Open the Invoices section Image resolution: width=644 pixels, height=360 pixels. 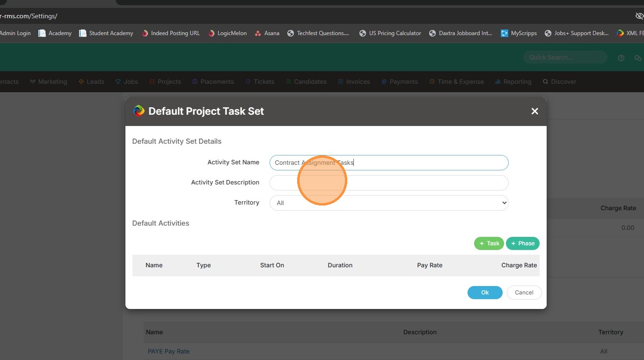[354, 81]
